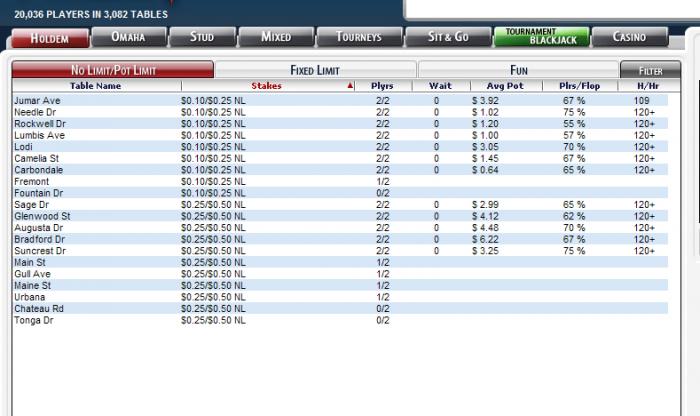Click the 62 % players per flop cell

[574, 216]
